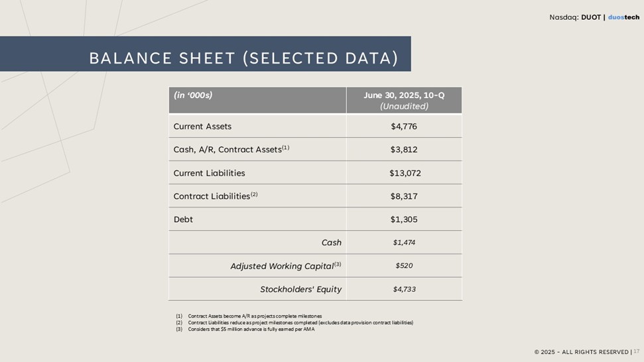
Task: Click footnote (3) about the $5 million advance
Action: 251,330
